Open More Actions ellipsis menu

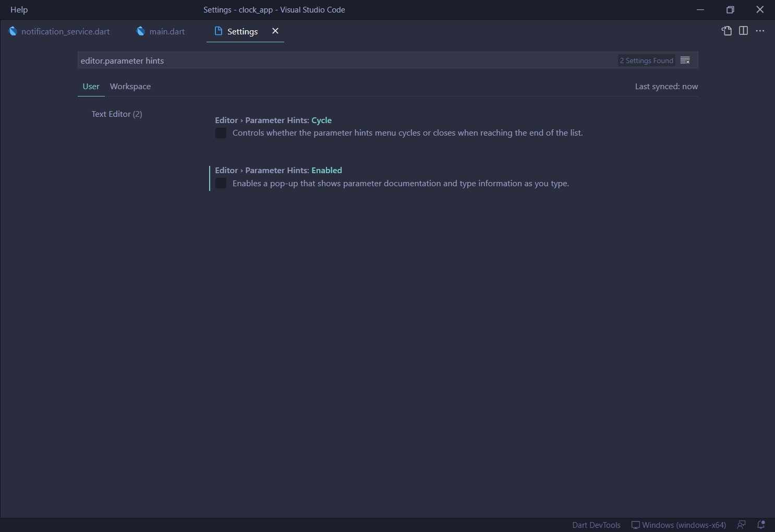(760, 31)
